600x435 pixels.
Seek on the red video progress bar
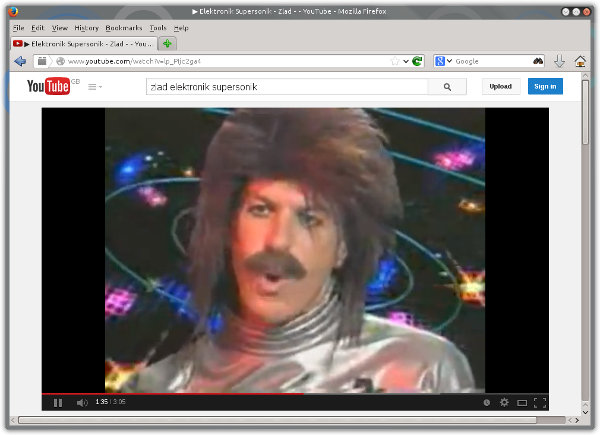click(x=173, y=393)
